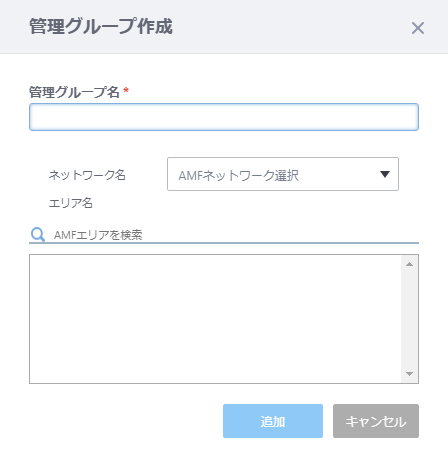Click the 追加 button
Screen dimensions: 448x457
[273, 421]
